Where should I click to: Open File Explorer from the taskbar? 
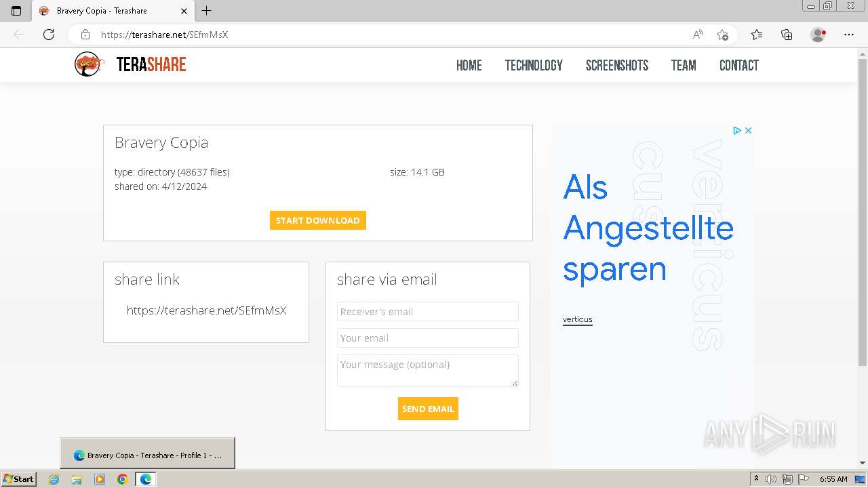(x=77, y=479)
